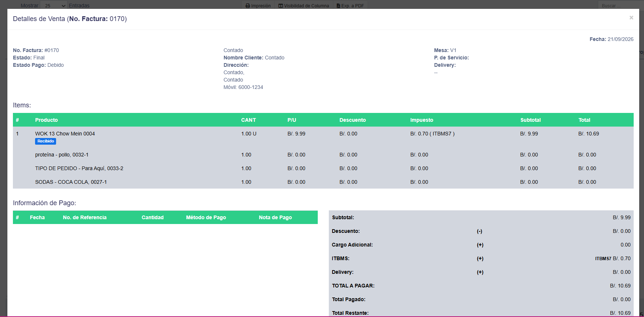The height and width of the screenshot is (317, 644).
Task: Click the Mesa: V1 line
Action: [445, 50]
